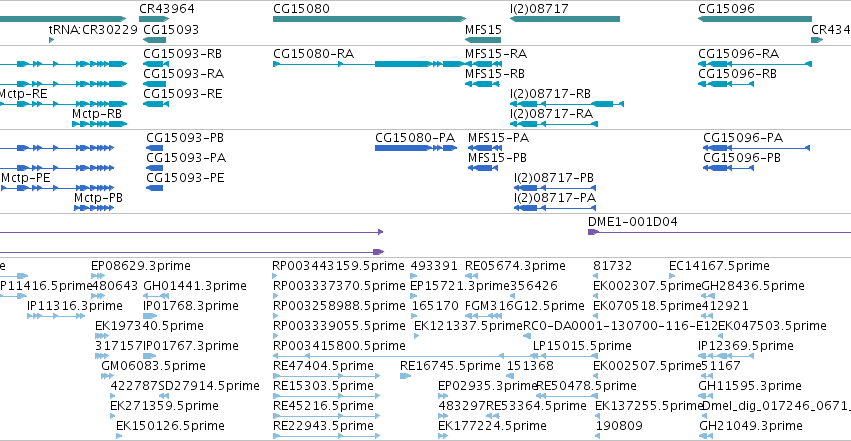Select the tRNA:CR30229 label
The width and height of the screenshot is (851, 441).
coord(93,29)
